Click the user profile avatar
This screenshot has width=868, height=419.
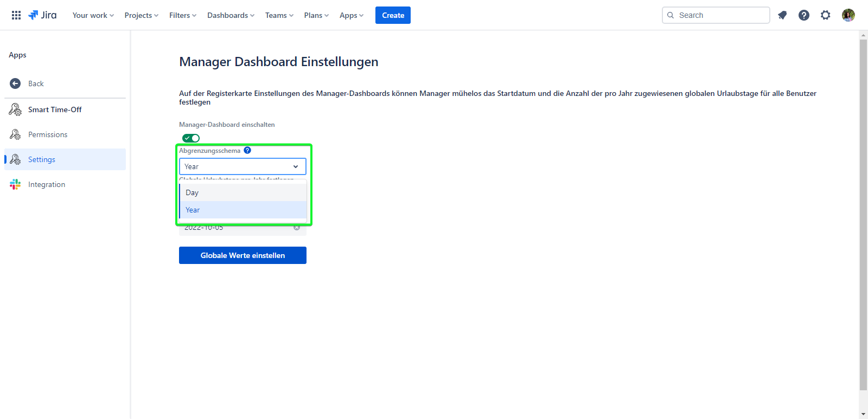pyautogui.click(x=848, y=15)
